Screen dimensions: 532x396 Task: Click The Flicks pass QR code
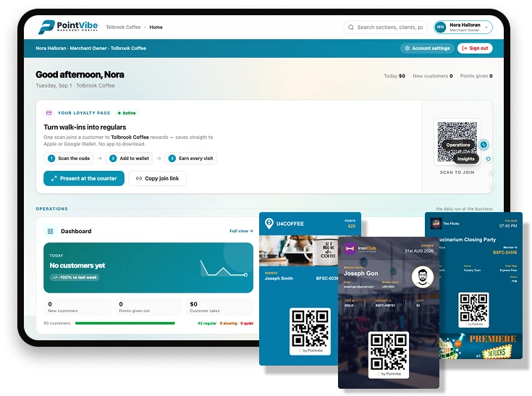473,310
